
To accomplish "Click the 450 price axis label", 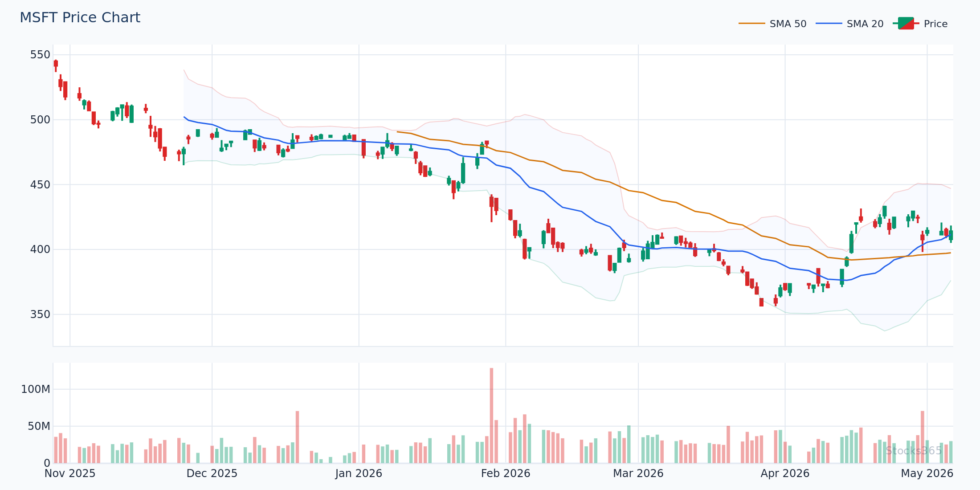I will (x=40, y=185).
